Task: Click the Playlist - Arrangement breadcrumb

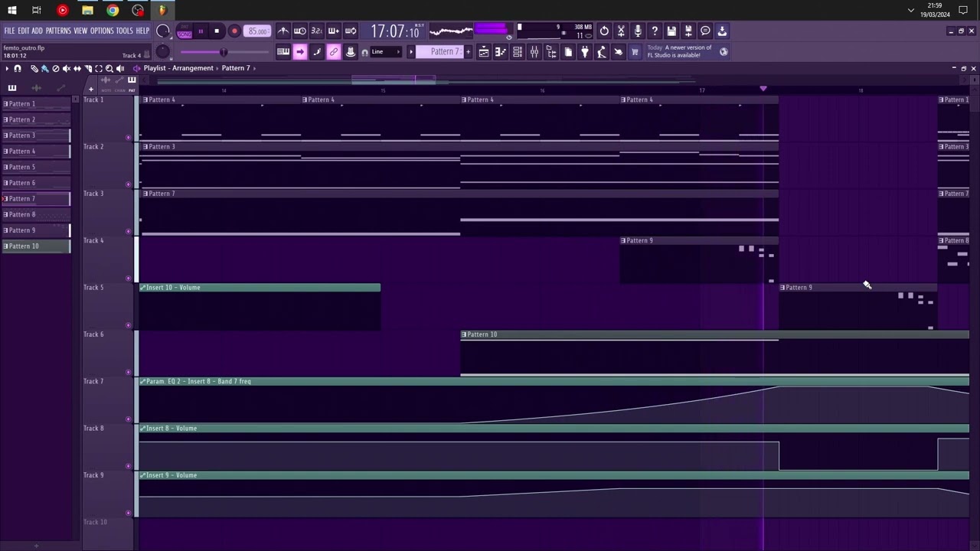Action: pyautogui.click(x=178, y=68)
